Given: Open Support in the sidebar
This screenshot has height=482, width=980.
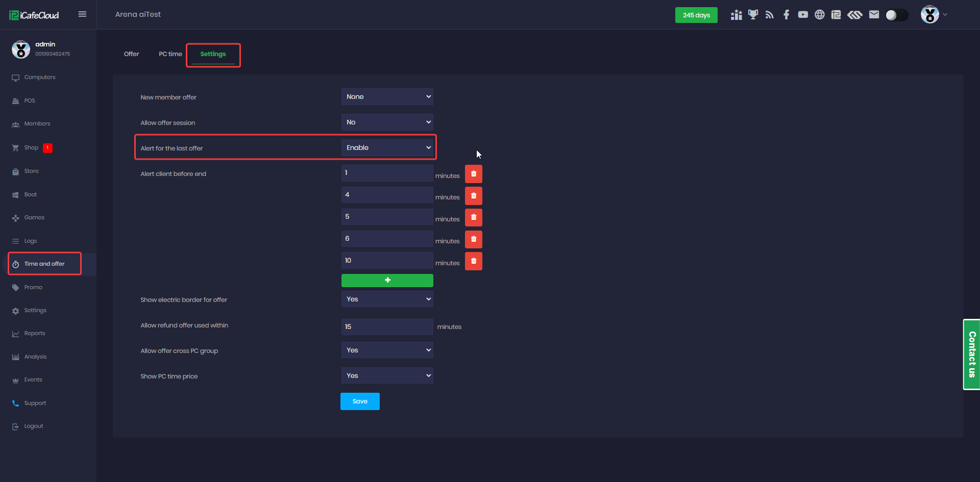Looking at the screenshot, I should 35,403.
